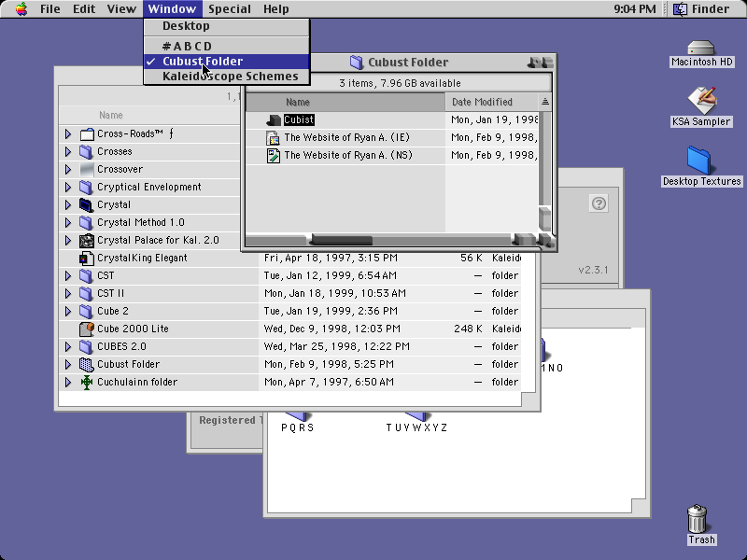Click the 248 K size value
747x560 pixels.
click(468, 329)
